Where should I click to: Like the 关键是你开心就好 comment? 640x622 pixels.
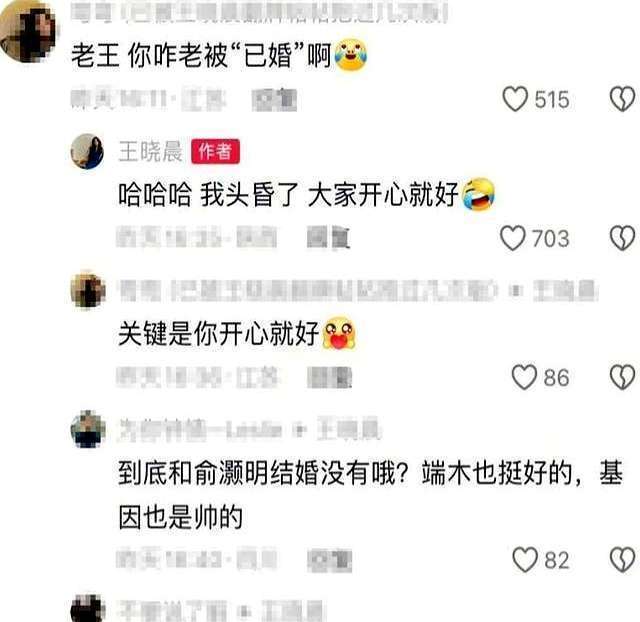524,377
